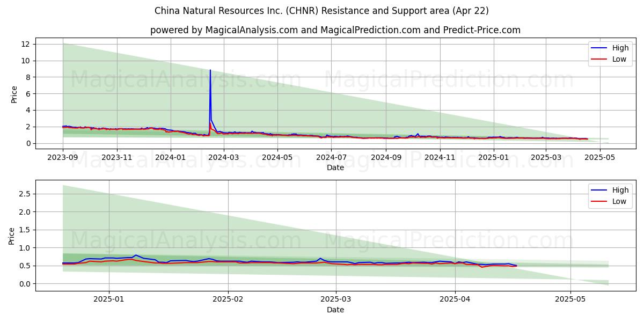This screenshot has height=322, width=644.
Task: Click the '2023-11' date tick label
Action: pyautogui.click(x=117, y=158)
